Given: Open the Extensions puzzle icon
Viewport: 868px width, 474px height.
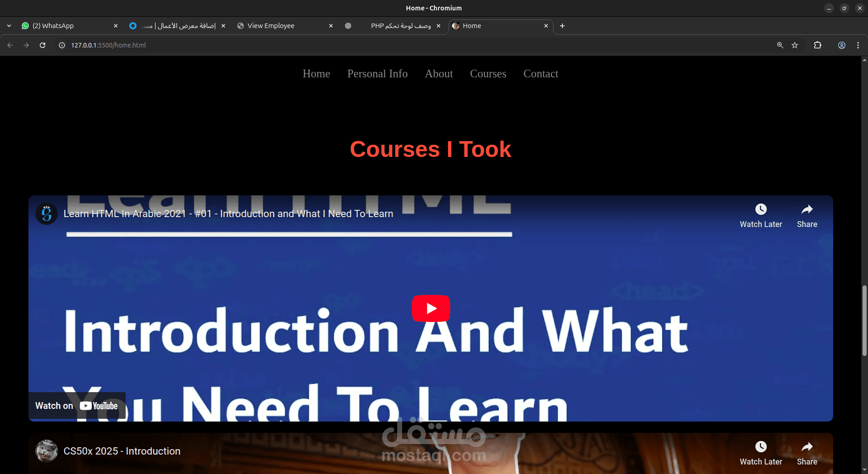Looking at the screenshot, I should [x=817, y=45].
